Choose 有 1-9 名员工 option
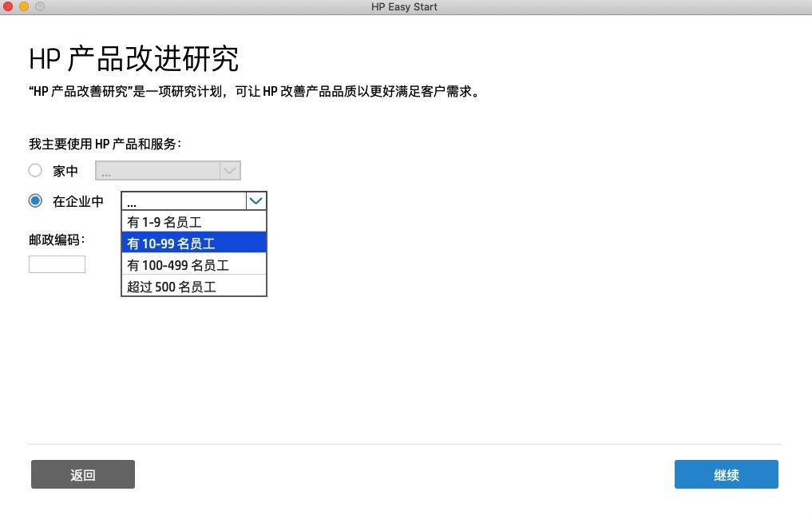 pyautogui.click(x=194, y=222)
